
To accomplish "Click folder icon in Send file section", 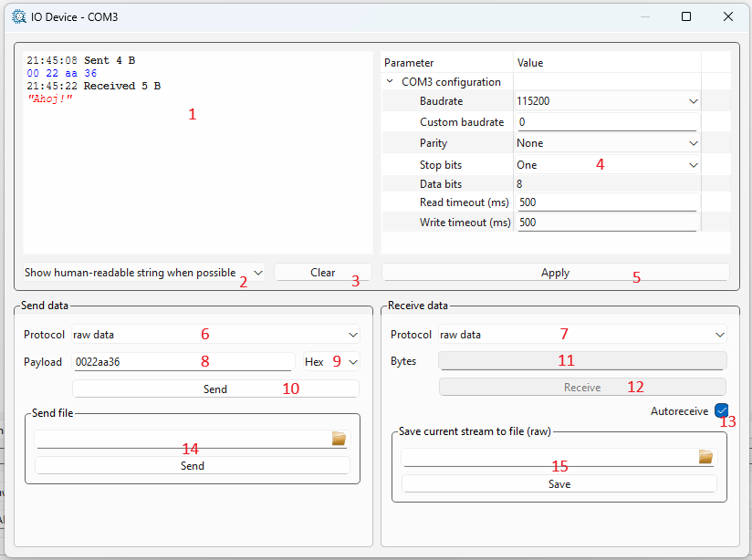I will click(x=339, y=439).
